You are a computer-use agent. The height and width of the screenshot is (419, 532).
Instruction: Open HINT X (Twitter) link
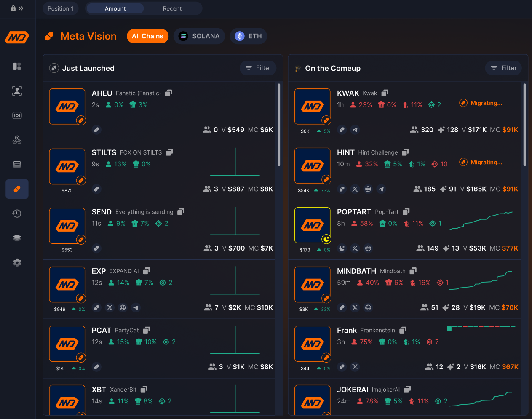(355, 189)
